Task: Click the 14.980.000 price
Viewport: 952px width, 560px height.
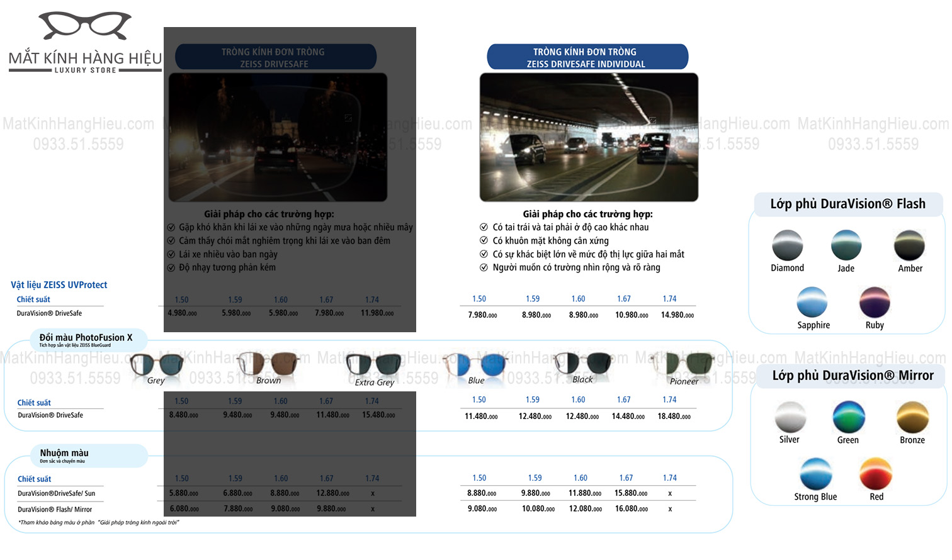Action: click(x=677, y=315)
